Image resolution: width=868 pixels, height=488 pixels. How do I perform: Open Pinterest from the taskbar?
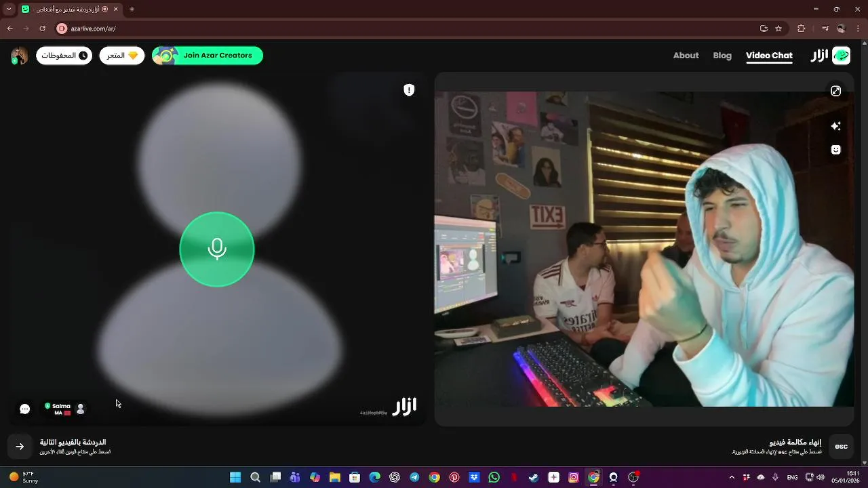[454, 477]
